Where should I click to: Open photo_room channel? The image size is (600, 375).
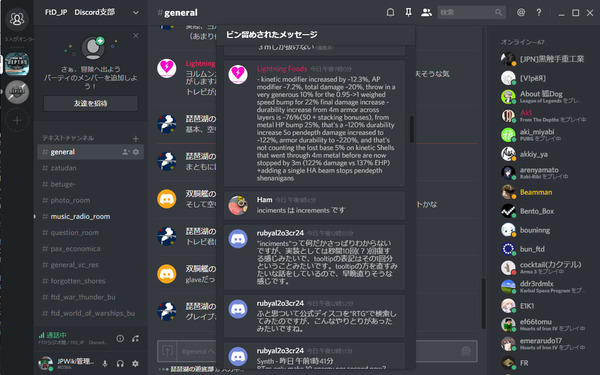[90, 200]
